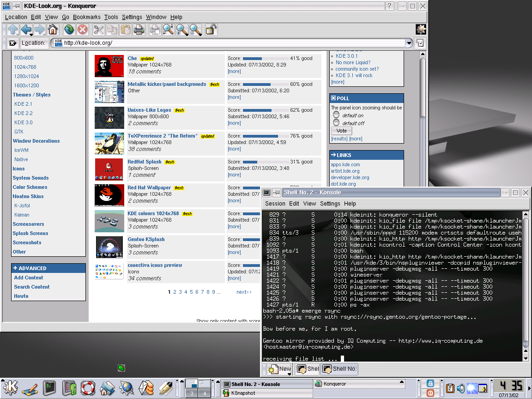Open the Bookmarks menu
532x399 pixels.
click(x=86, y=17)
